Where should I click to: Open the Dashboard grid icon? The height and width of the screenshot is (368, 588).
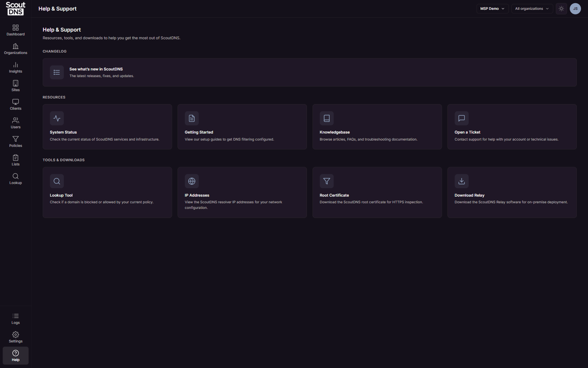(15, 27)
